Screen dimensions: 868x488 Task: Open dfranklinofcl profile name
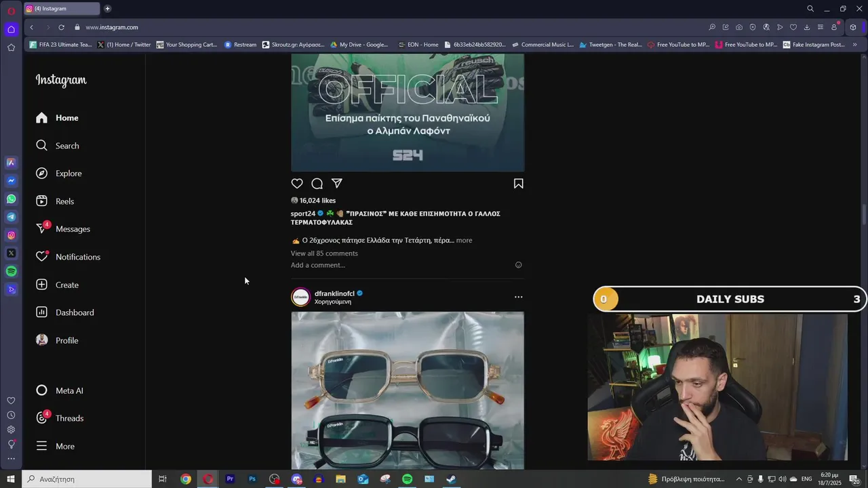tap(334, 293)
